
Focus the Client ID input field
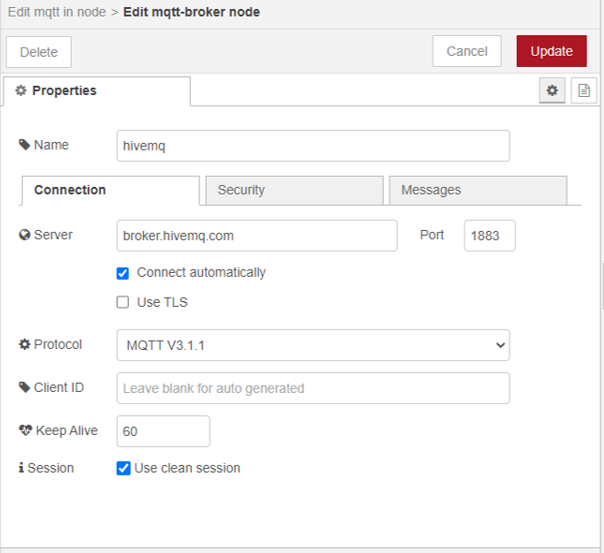[313, 388]
